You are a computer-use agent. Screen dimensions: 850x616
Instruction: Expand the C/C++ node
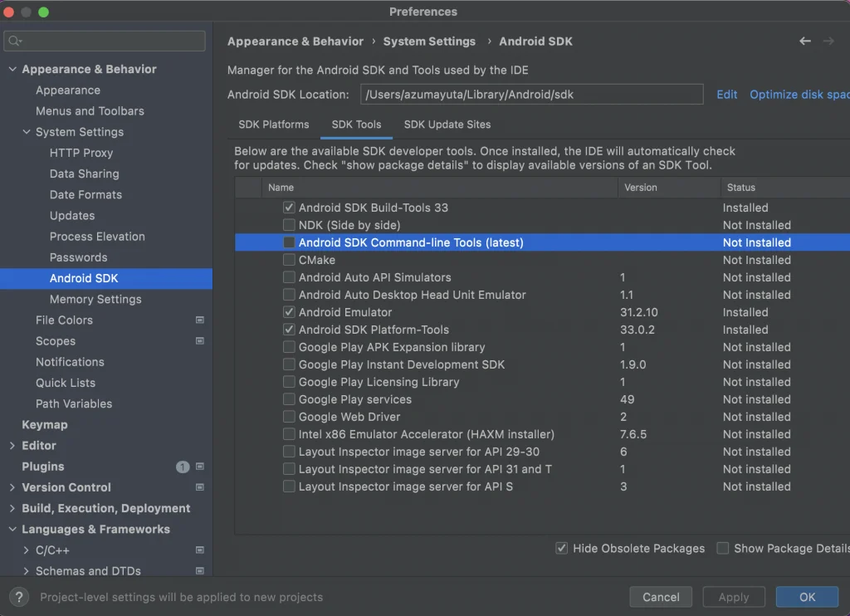click(26, 550)
